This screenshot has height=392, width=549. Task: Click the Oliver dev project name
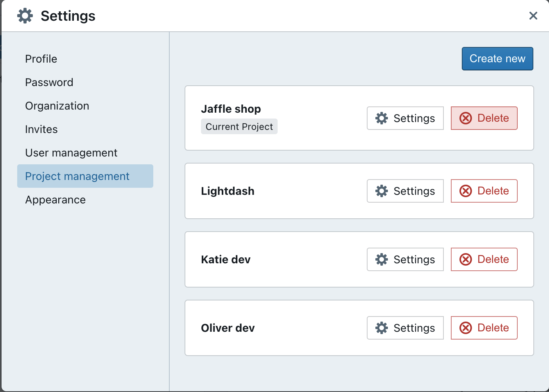(x=228, y=328)
